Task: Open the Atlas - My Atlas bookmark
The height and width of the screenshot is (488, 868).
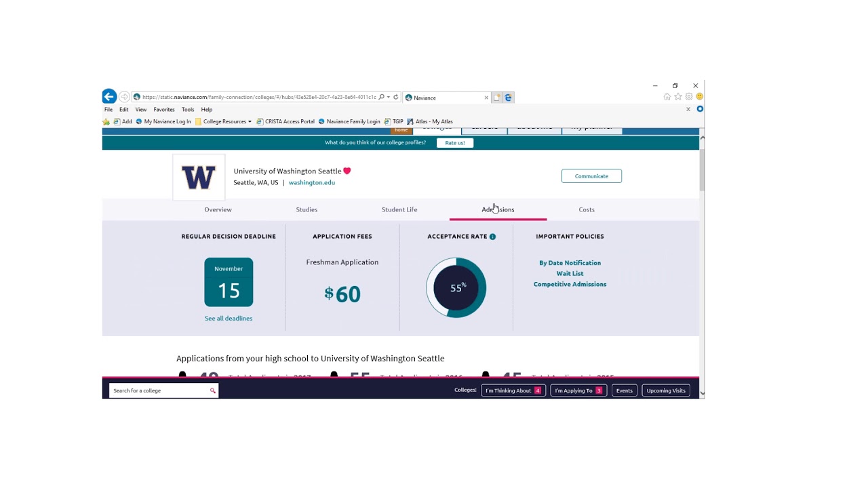Action: pos(430,122)
